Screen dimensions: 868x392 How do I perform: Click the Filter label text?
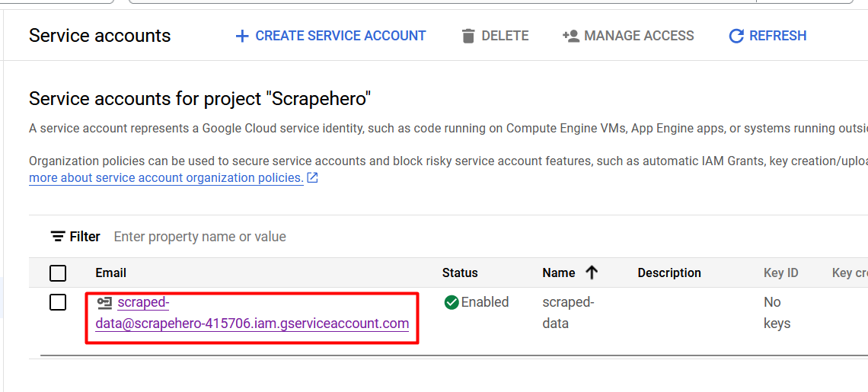(x=85, y=237)
